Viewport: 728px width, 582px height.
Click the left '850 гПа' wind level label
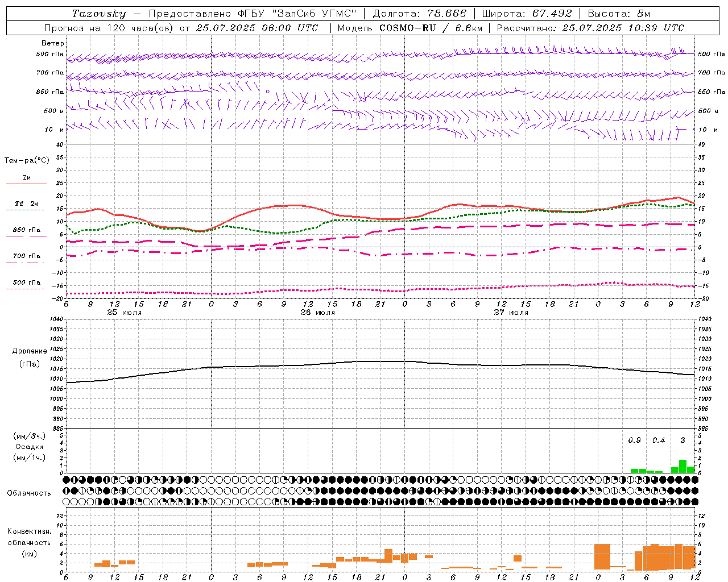coord(50,92)
